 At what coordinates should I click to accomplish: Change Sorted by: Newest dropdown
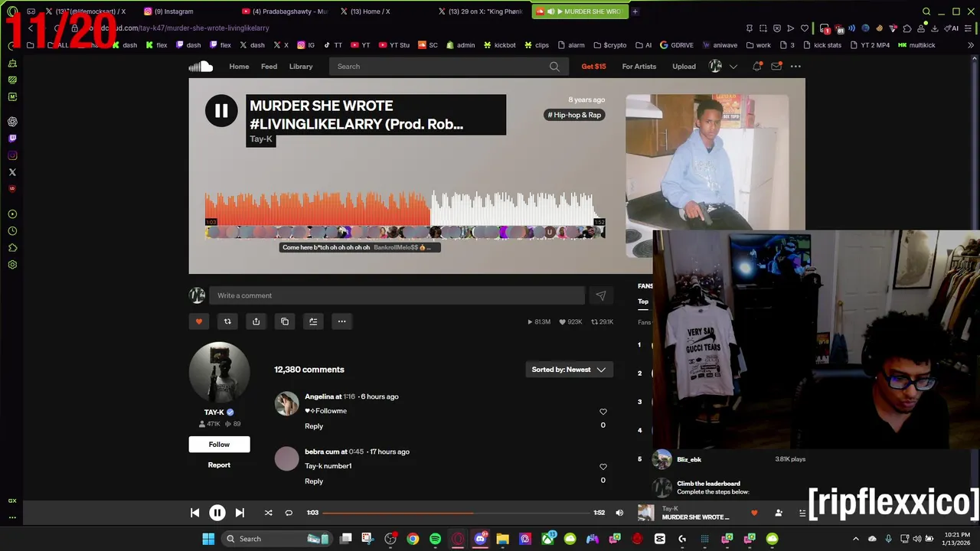(x=568, y=370)
